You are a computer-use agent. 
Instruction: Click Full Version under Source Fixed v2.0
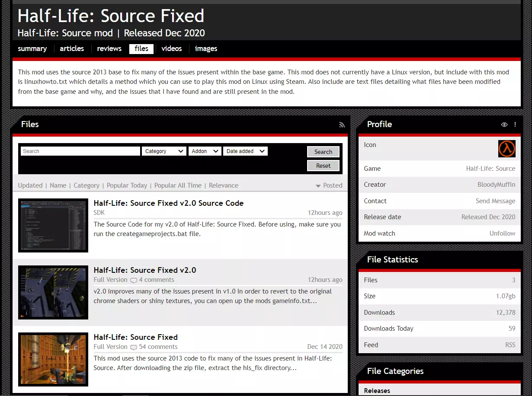pyautogui.click(x=111, y=280)
